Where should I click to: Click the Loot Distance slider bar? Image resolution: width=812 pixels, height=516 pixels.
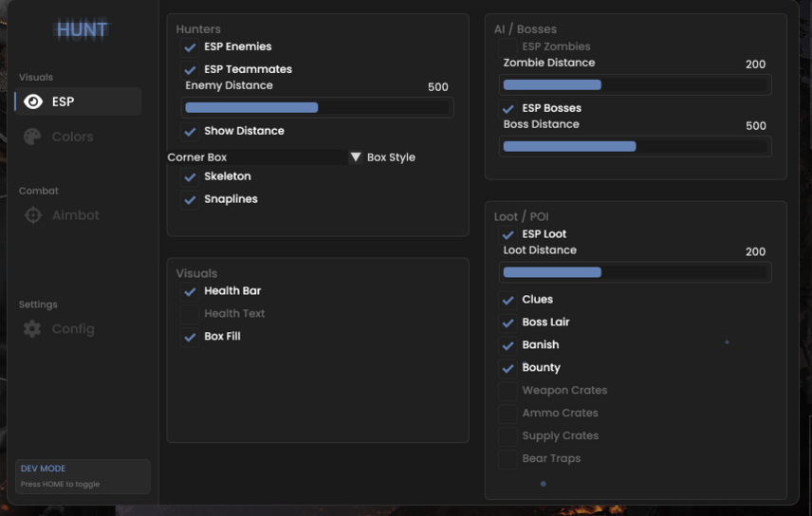(636, 272)
